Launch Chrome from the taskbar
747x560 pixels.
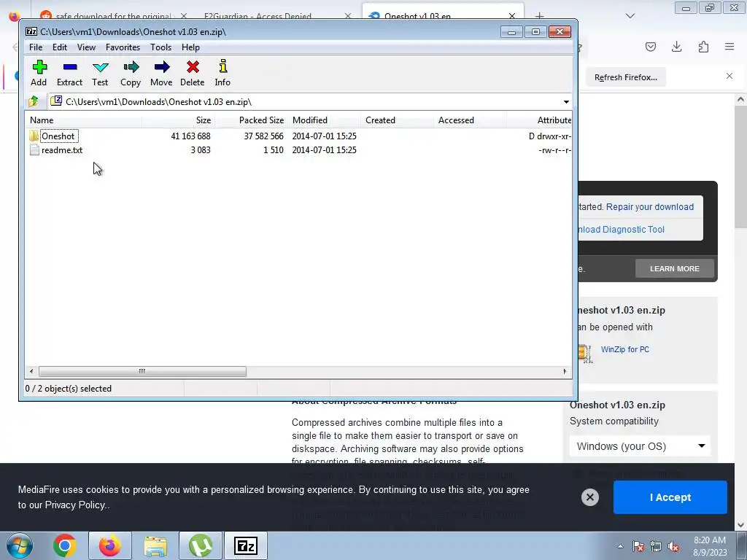click(65, 545)
